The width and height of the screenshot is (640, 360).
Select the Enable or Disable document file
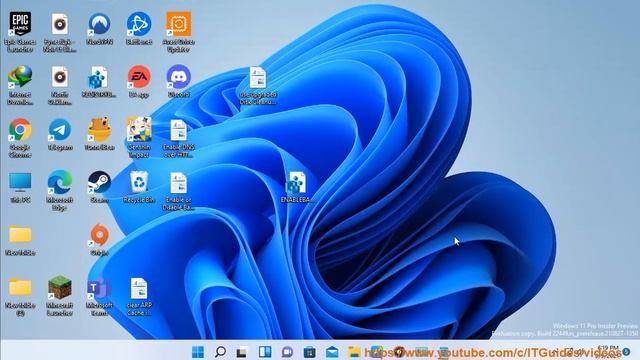(178, 191)
